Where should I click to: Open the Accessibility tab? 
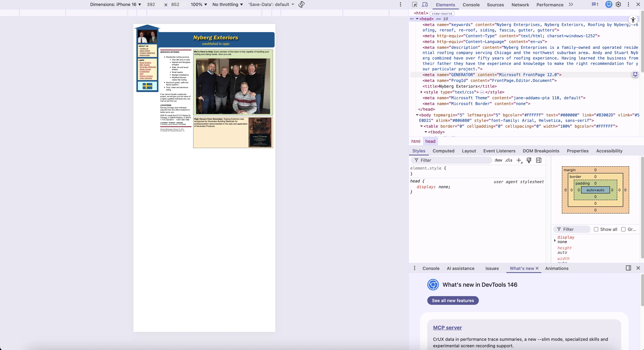point(609,151)
